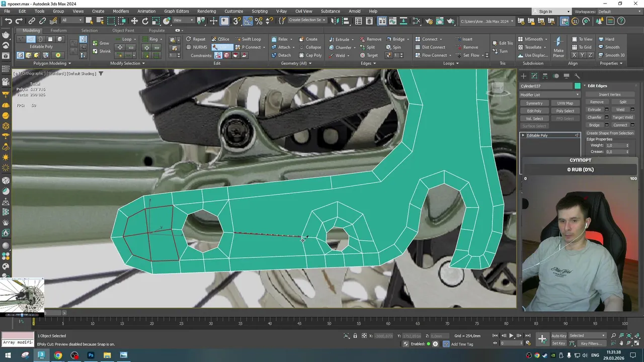The height and width of the screenshot is (362, 644).
Task: Toggle Auto Key animation mode
Action: point(558,336)
